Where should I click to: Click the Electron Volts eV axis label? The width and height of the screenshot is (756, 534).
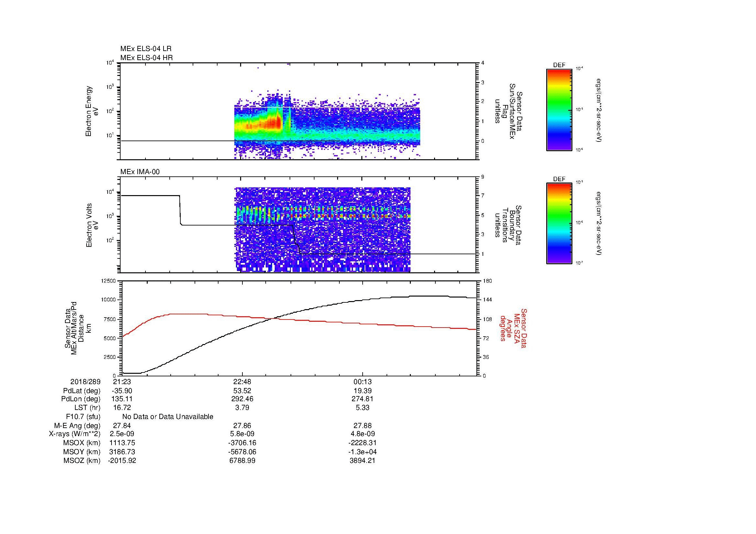pos(92,225)
